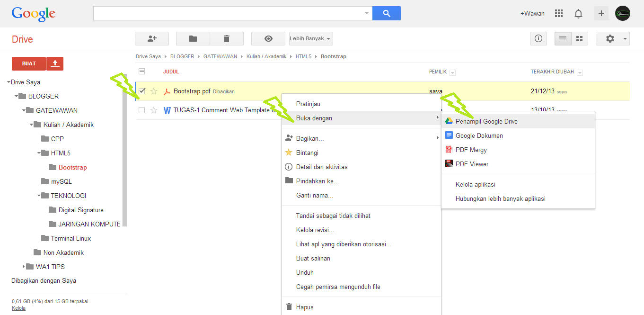Open the info details pane icon

tap(538, 38)
